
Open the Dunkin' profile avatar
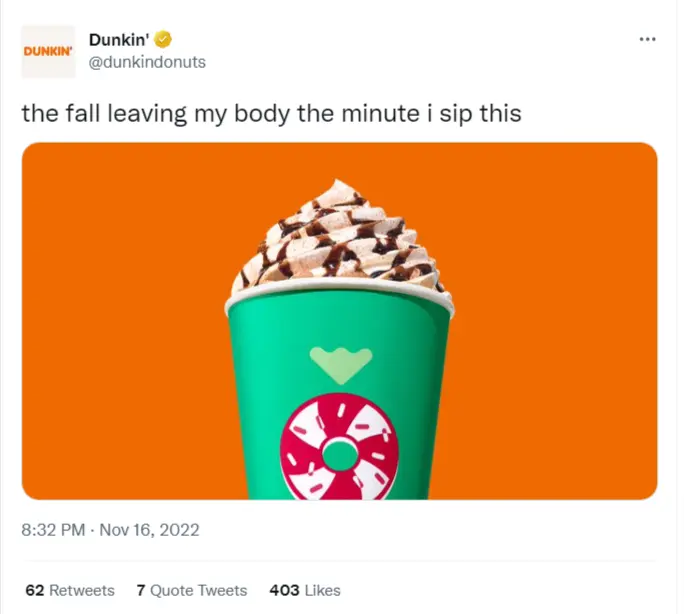[48, 51]
